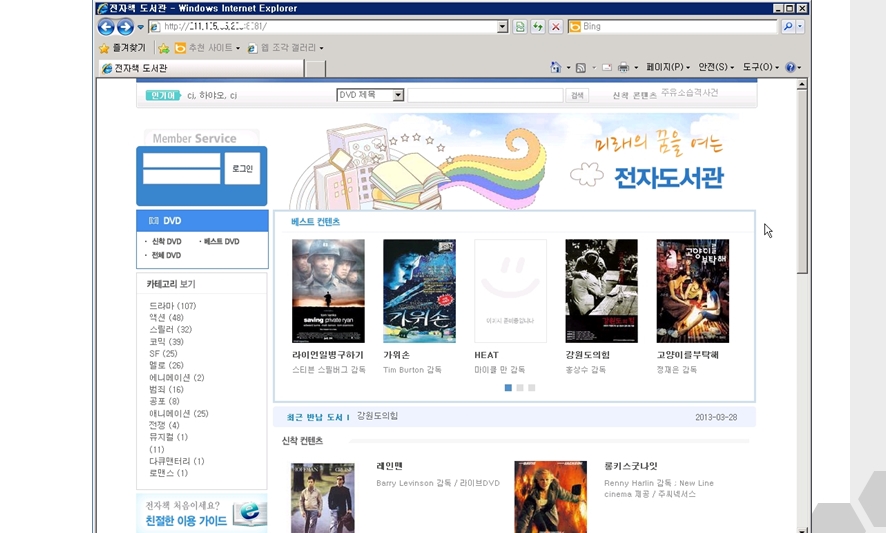The width and height of the screenshot is (886, 533).
Task: Go back with the browser Back arrow
Action: [x=106, y=27]
